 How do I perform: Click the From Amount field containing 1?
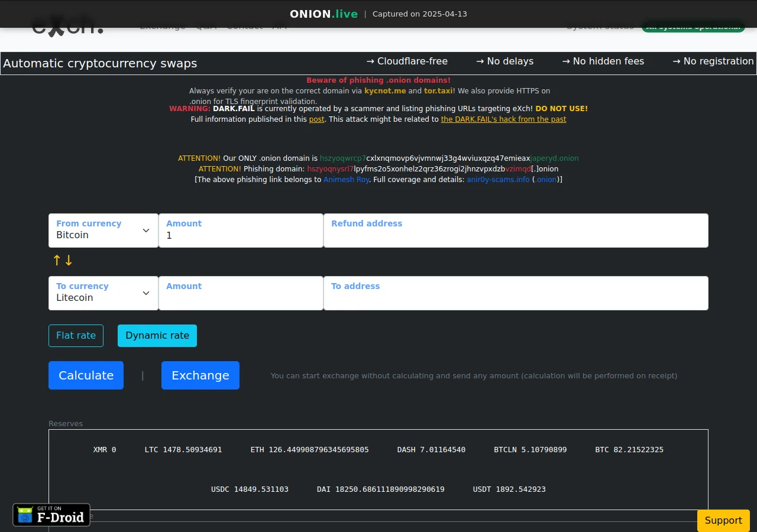pyautogui.click(x=241, y=235)
